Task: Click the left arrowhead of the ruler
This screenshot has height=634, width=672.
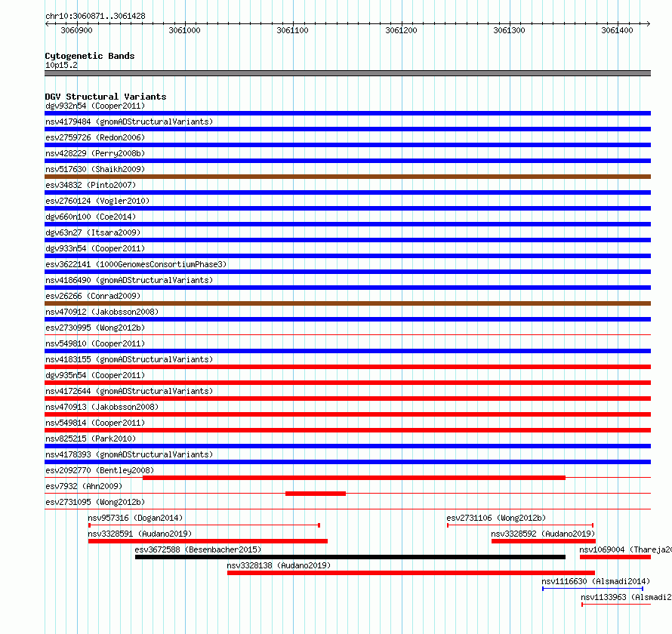Action: [x=47, y=24]
